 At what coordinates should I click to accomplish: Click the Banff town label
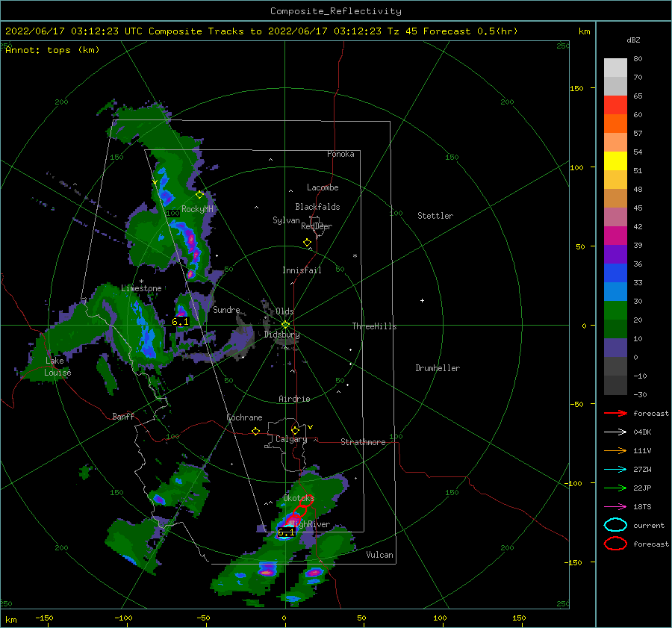[123, 417]
